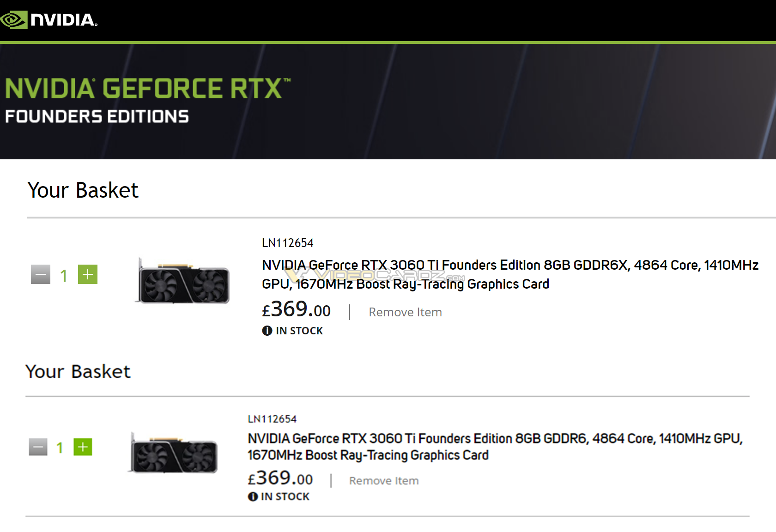Click the Your Basket heading
The height and width of the screenshot is (532, 776).
coord(83,190)
